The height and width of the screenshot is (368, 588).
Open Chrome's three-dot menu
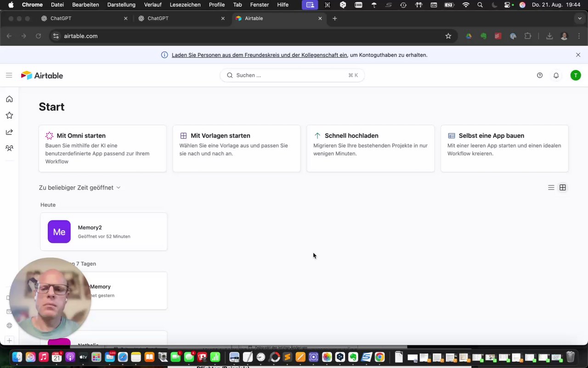578,36
